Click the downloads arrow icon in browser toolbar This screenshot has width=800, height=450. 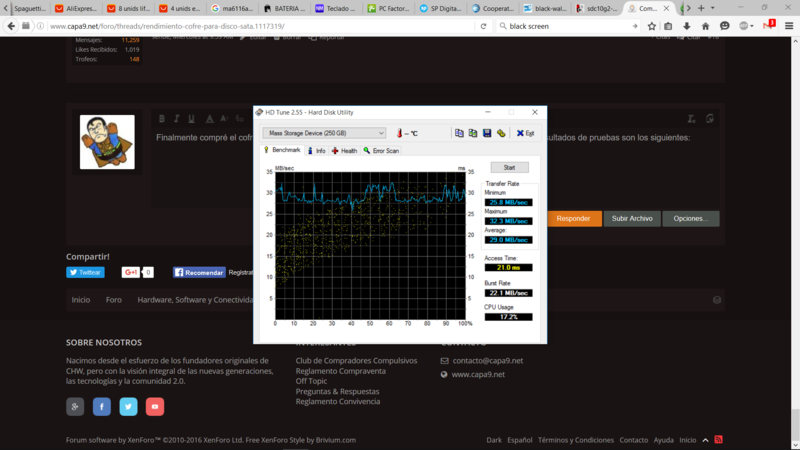[687, 26]
